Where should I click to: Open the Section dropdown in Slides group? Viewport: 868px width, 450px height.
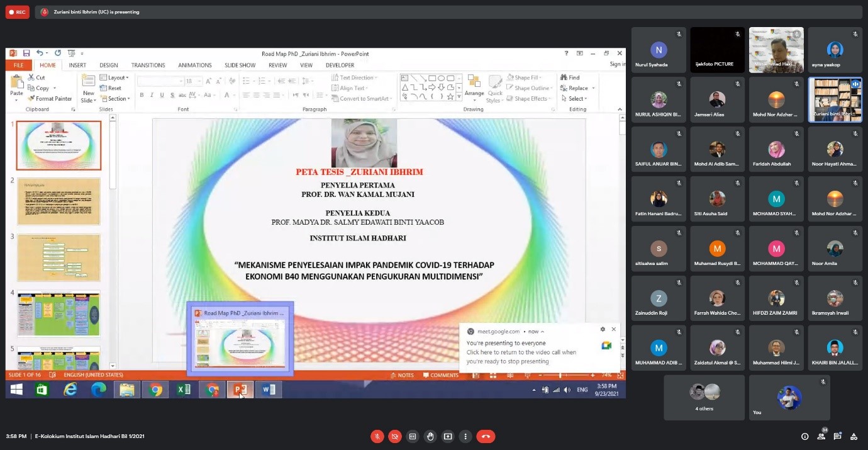118,99
